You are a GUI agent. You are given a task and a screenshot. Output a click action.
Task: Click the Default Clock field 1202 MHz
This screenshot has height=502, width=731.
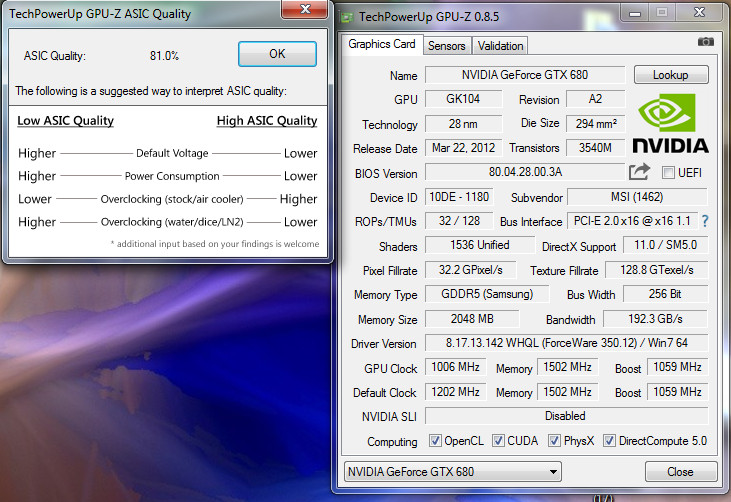click(455, 392)
